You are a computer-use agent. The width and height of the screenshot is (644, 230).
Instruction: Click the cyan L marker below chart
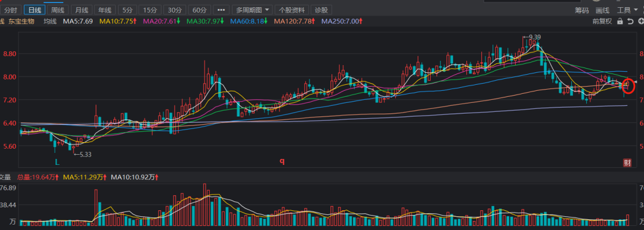(57, 162)
